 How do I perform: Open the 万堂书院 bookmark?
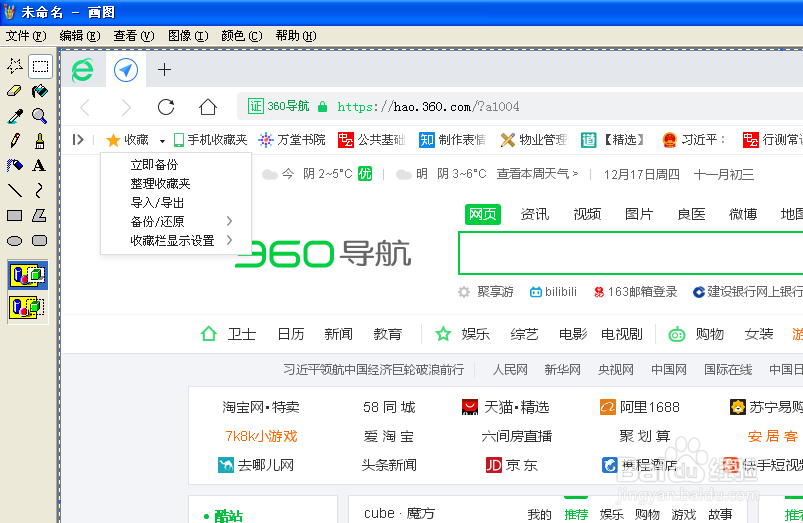point(292,140)
